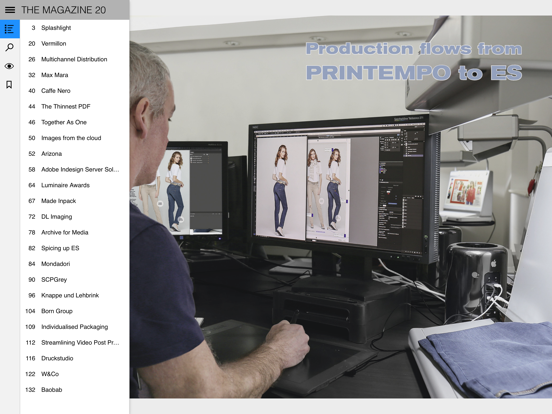This screenshot has width=552, height=414.
Task: Toggle the eye view icon in sidebar
Action: click(10, 66)
